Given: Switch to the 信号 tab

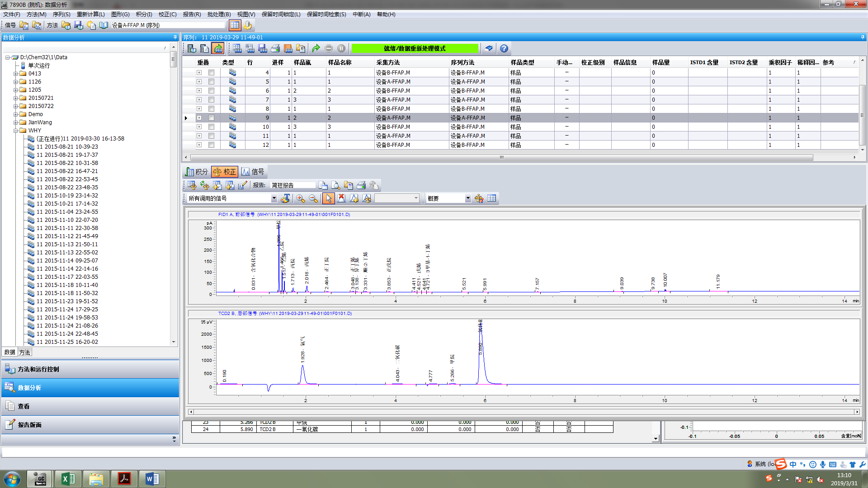Looking at the screenshot, I should [x=253, y=172].
